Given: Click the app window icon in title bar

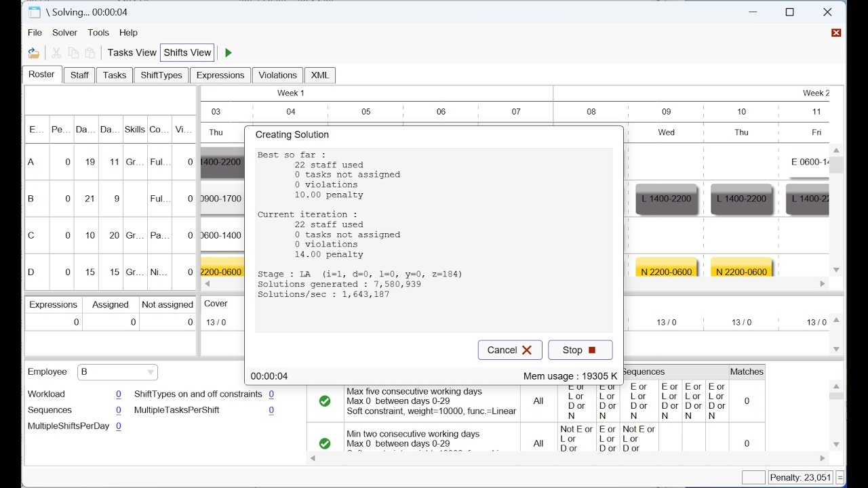Looking at the screenshot, I should point(34,12).
